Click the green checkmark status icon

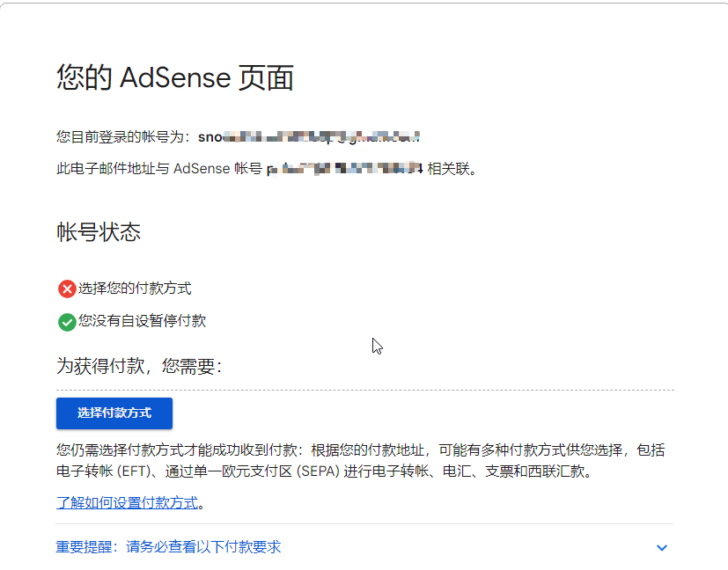click(x=67, y=322)
